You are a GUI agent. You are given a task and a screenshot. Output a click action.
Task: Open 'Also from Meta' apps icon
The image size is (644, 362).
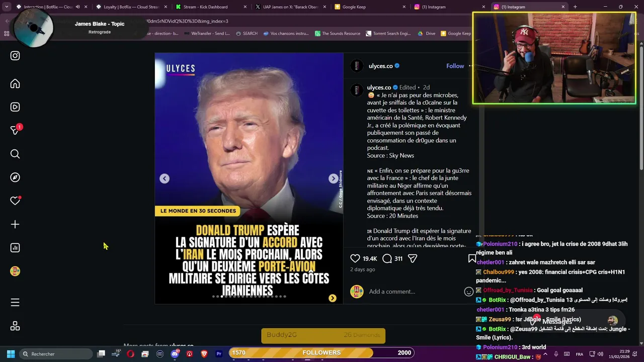(15, 326)
